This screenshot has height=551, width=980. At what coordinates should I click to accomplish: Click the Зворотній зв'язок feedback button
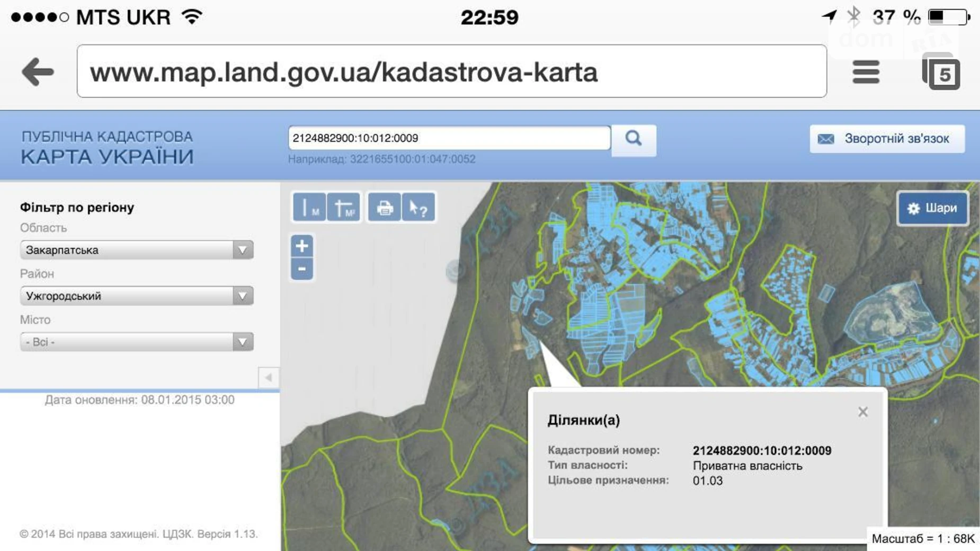(887, 139)
